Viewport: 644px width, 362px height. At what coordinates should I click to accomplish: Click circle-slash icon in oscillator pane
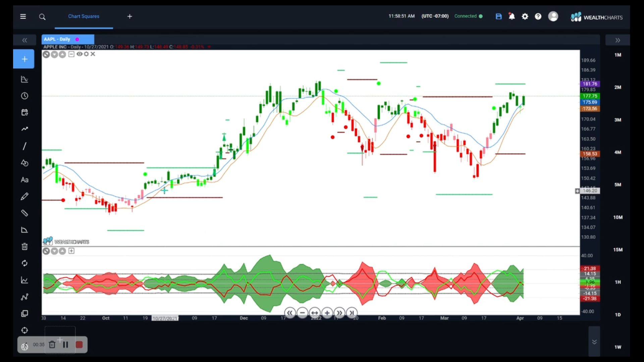pos(46,251)
